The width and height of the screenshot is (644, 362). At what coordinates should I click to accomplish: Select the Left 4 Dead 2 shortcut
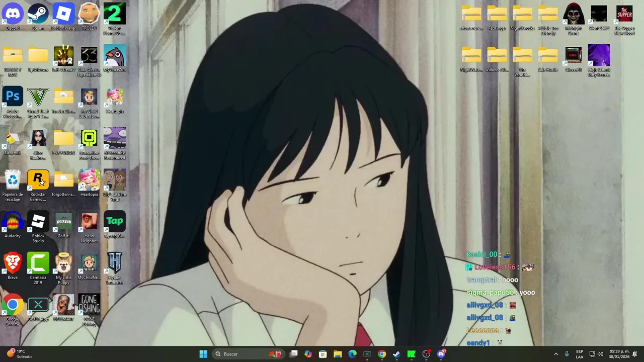63,58
